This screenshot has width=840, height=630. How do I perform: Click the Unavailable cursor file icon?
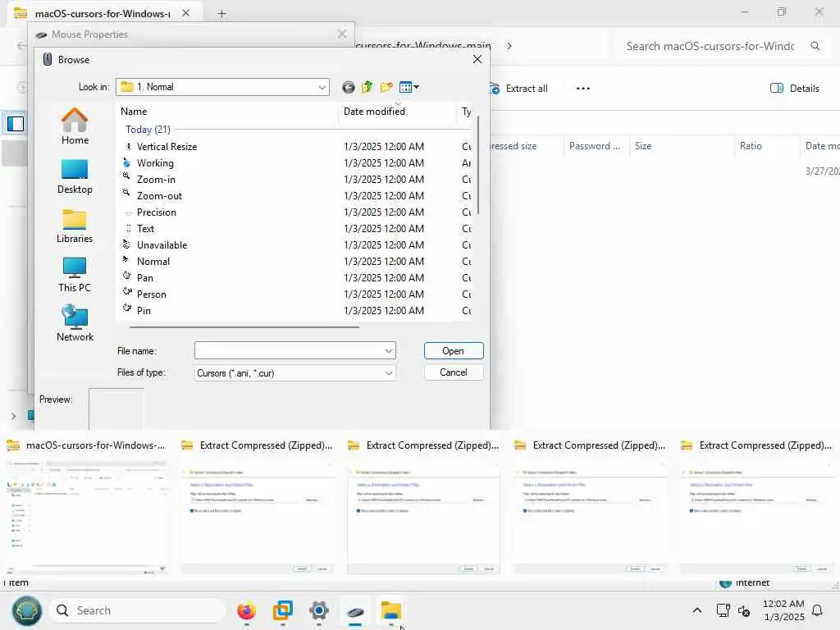(127, 244)
